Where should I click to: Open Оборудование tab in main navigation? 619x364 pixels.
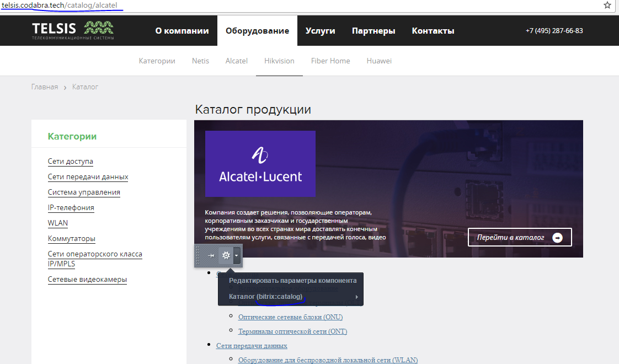pyautogui.click(x=258, y=31)
